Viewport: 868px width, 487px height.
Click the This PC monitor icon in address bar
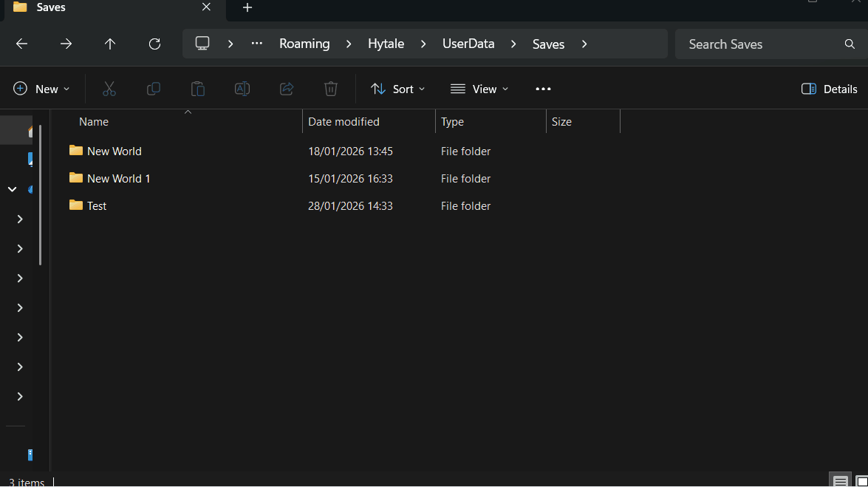202,43
